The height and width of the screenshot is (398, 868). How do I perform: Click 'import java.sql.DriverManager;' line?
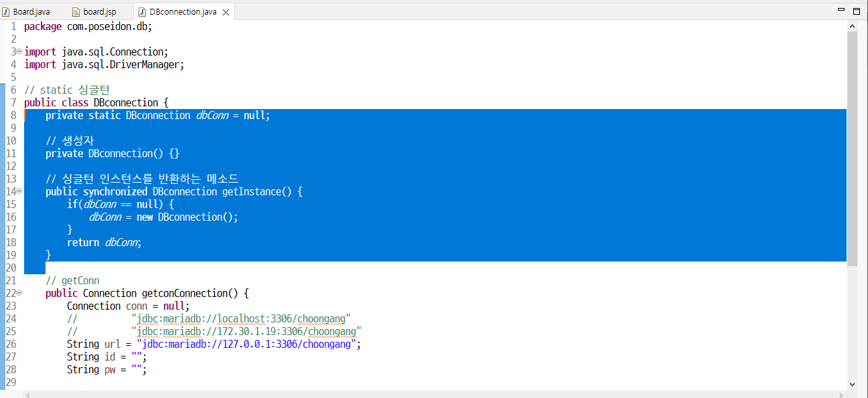[104, 65]
